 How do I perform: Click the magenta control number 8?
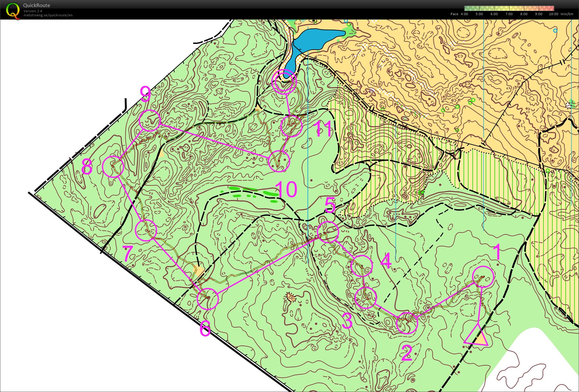click(x=87, y=166)
